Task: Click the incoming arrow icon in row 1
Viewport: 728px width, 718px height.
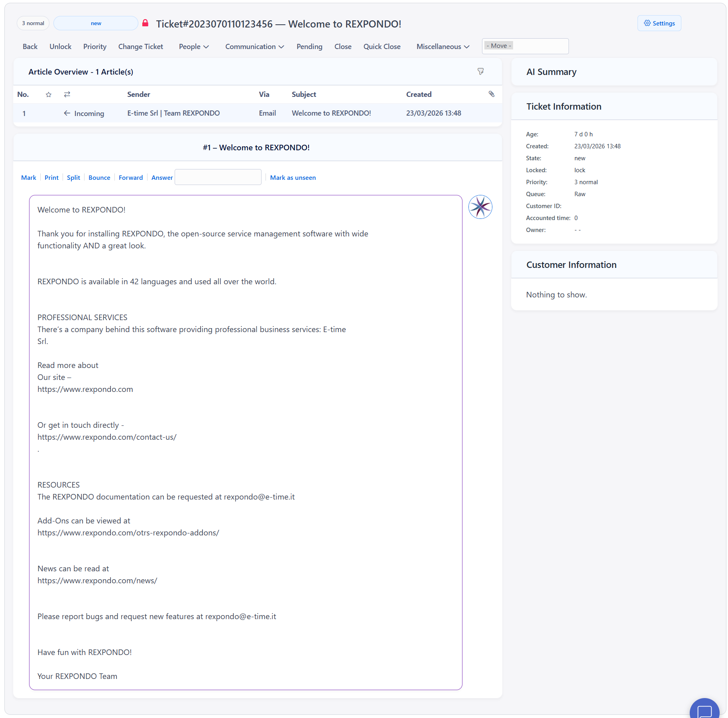Action: 67,113
